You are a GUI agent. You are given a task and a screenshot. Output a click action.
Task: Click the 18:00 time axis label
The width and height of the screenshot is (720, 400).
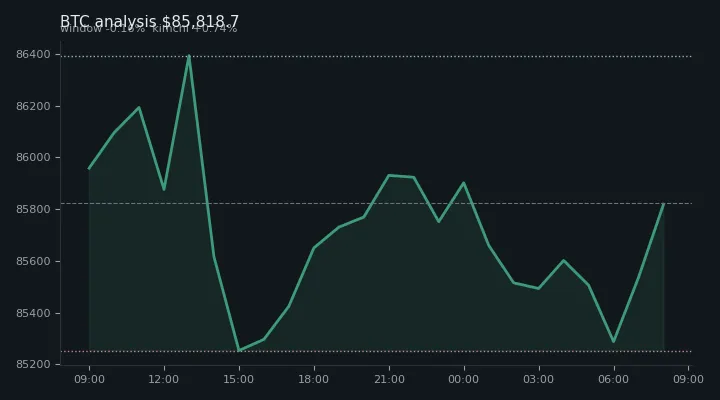point(314,379)
